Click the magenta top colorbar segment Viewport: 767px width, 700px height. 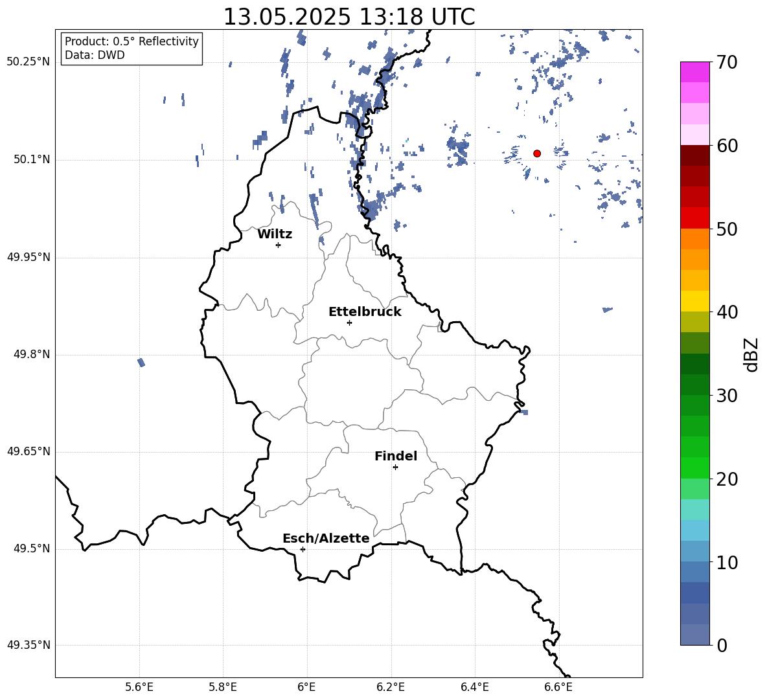(694, 73)
